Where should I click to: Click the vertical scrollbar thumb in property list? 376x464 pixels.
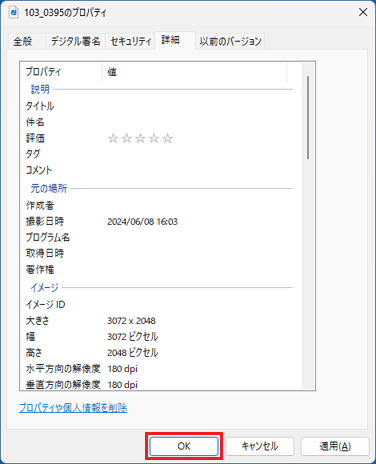coord(308,117)
